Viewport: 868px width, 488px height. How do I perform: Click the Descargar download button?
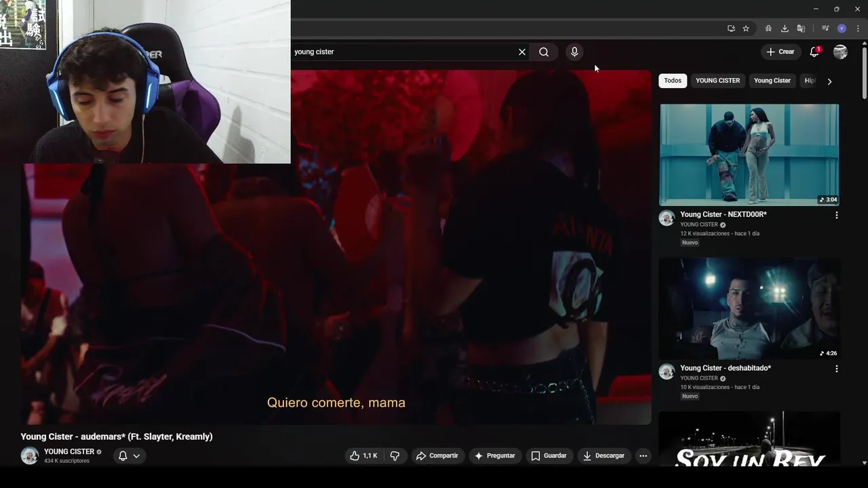(x=604, y=455)
